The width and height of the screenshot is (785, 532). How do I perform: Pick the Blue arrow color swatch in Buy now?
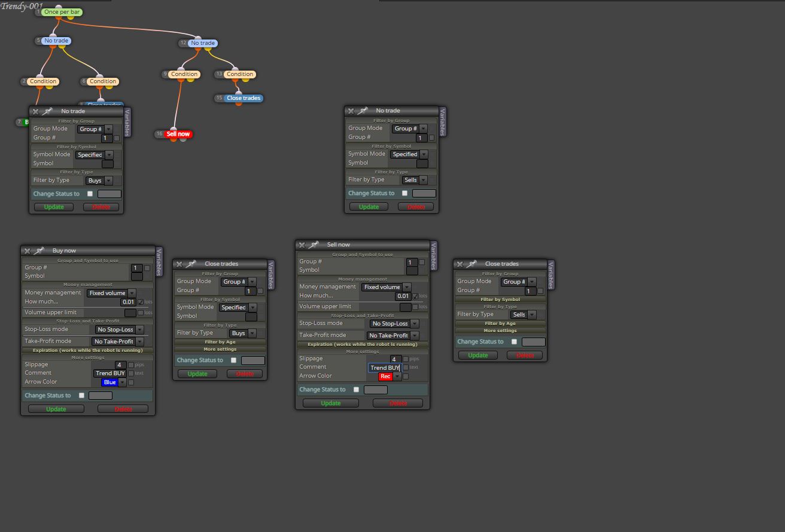pos(109,382)
